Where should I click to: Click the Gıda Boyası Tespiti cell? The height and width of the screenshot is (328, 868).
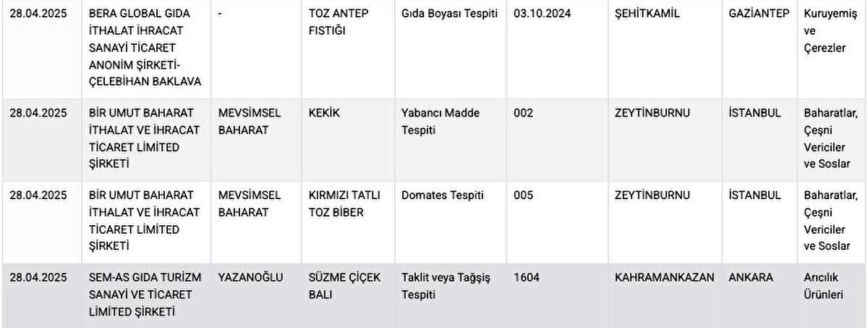point(449,14)
